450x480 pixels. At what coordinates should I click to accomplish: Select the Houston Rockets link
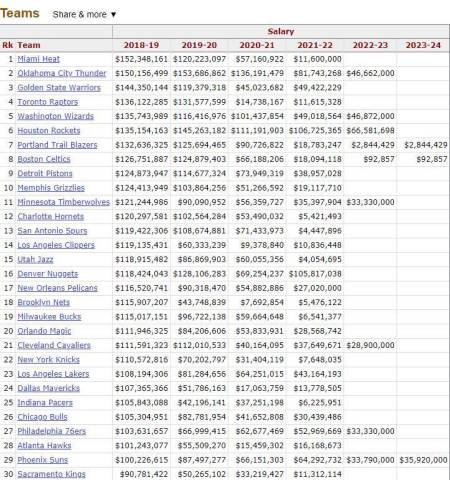point(49,131)
